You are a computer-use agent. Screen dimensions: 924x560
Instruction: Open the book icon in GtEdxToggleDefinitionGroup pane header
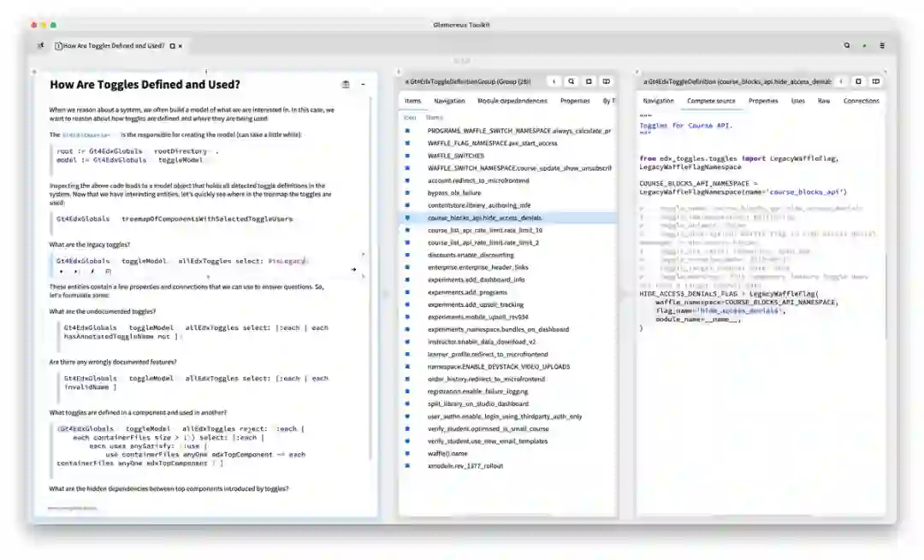pos(606,81)
